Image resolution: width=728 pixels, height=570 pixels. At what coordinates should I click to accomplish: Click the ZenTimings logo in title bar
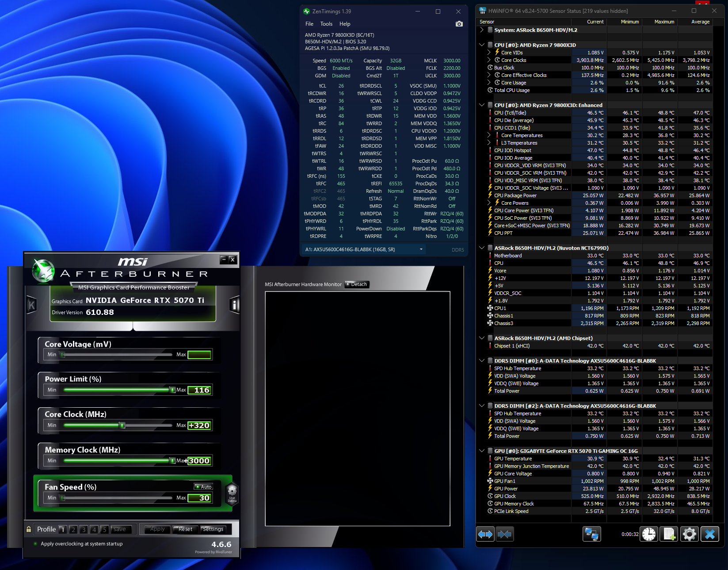click(x=306, y=11)
